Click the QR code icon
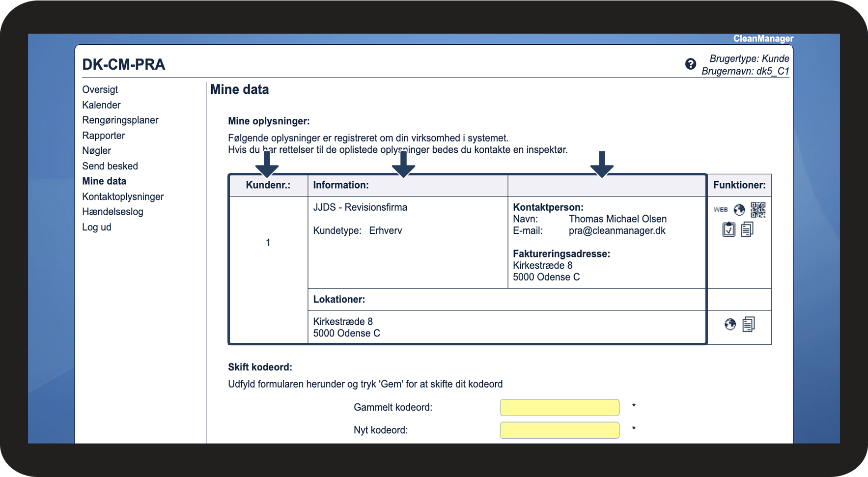The height and width of the screenshot is (477, 868). pyautogui.click(x=758, y=210)
